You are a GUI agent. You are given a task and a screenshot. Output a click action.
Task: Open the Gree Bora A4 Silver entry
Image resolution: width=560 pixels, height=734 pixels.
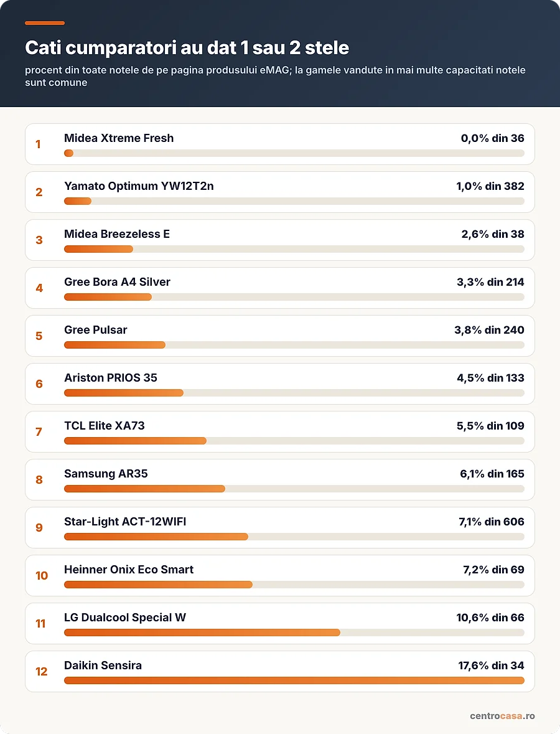click(280, 288)
